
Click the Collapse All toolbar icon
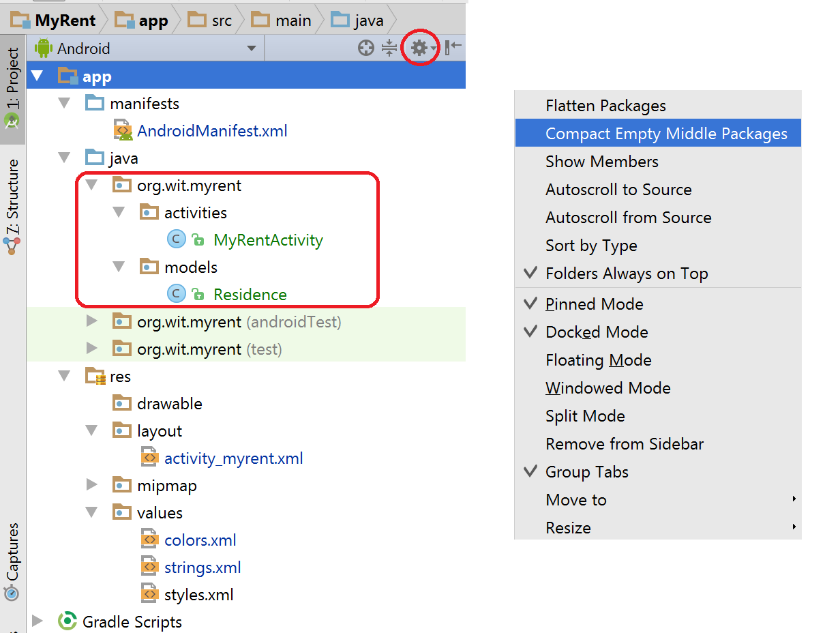pyautogui.click(x=389, y=47)
